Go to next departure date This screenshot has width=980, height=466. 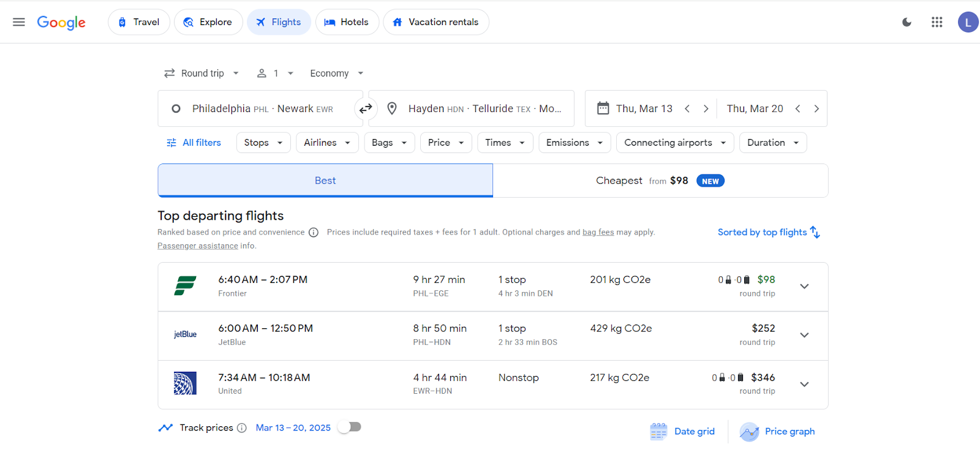click(706, 108)
